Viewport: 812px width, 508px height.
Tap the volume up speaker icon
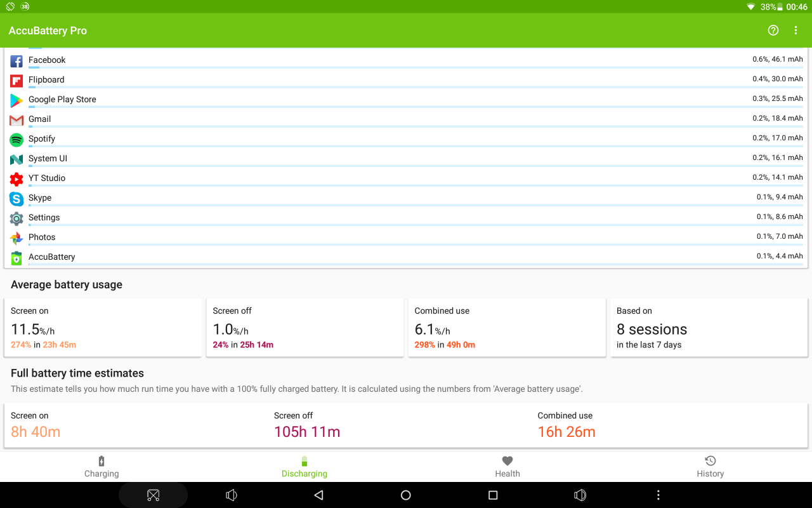[x=580, y=495]
